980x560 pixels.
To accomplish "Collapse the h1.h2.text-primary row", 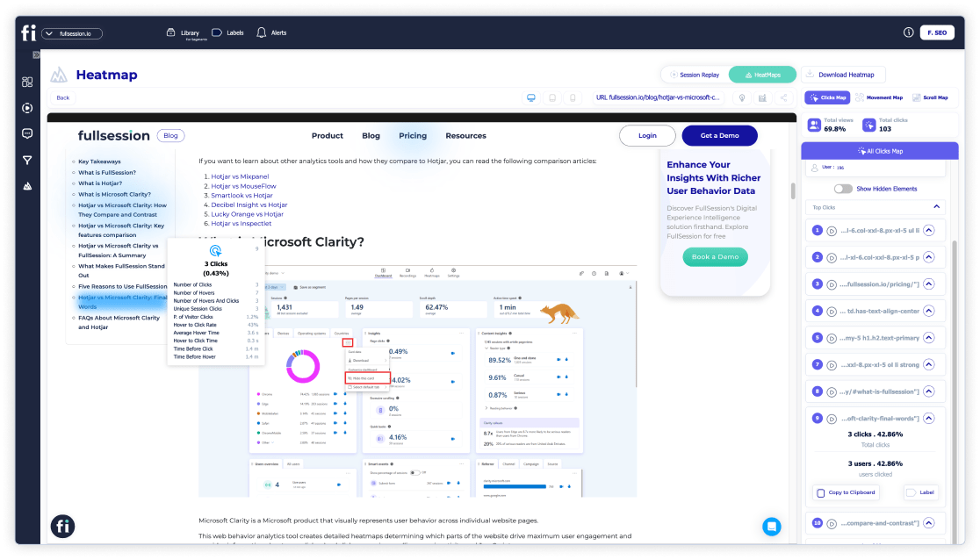I will 929,338.
